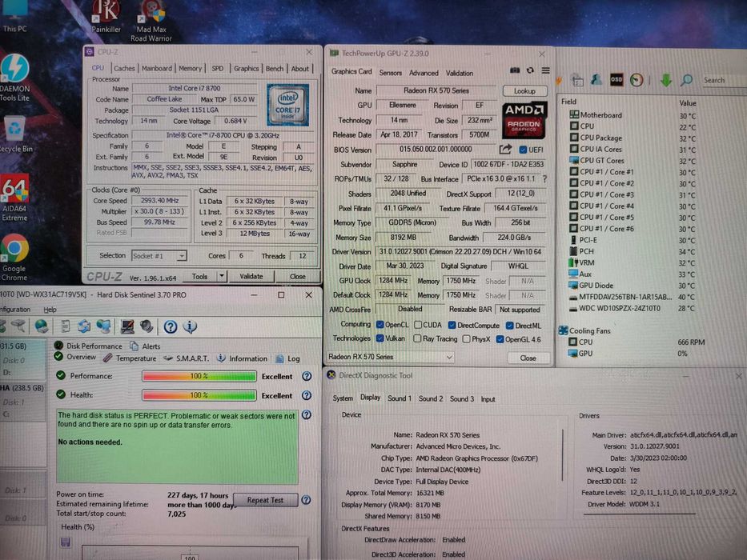Image resolution: width=747 pixels, height=560 pixels.
Task: Click the report document icon in Hard Disk Sentinel
Action: 66,326
